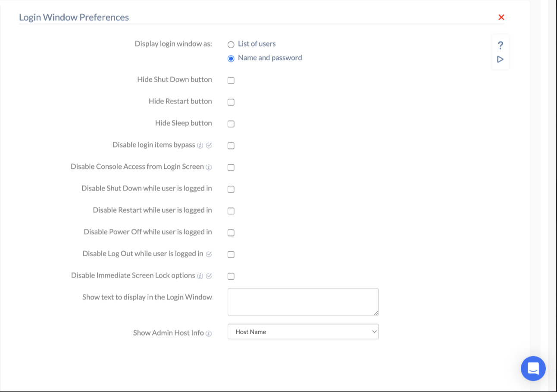This screenshot has height=392, width=557.
Task: Close the Login Window Preferences panel
Action: (501, 17)
